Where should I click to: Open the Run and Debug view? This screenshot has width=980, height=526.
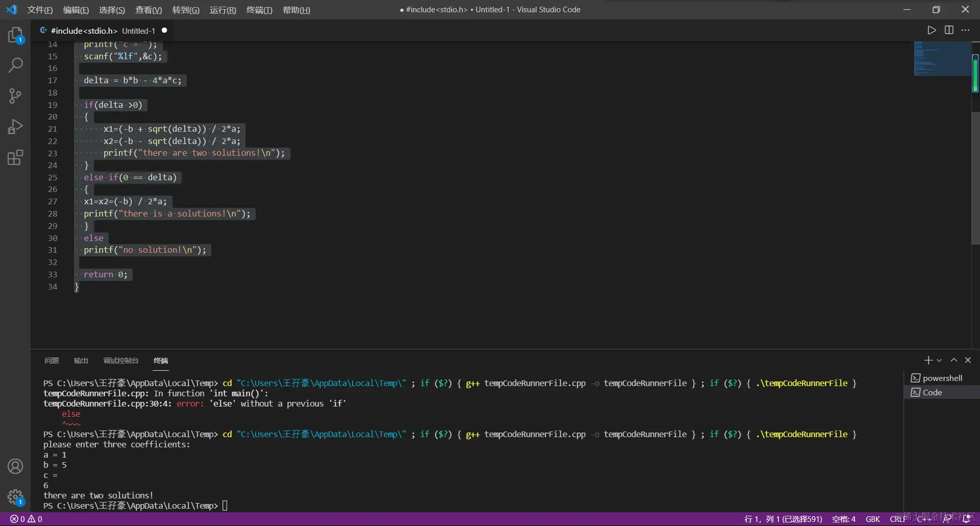tap(15, 127)
